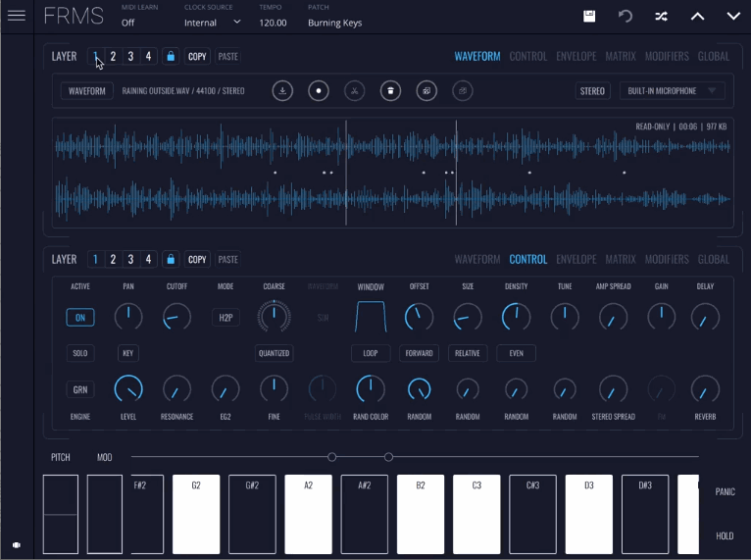Open the MIDI Learn Off selector
The image size is (751, 560).
coord(127,23)
